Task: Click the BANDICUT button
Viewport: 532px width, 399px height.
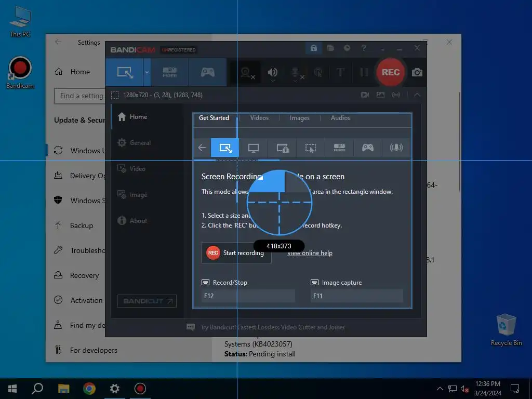Action: (x=147, y=301)
